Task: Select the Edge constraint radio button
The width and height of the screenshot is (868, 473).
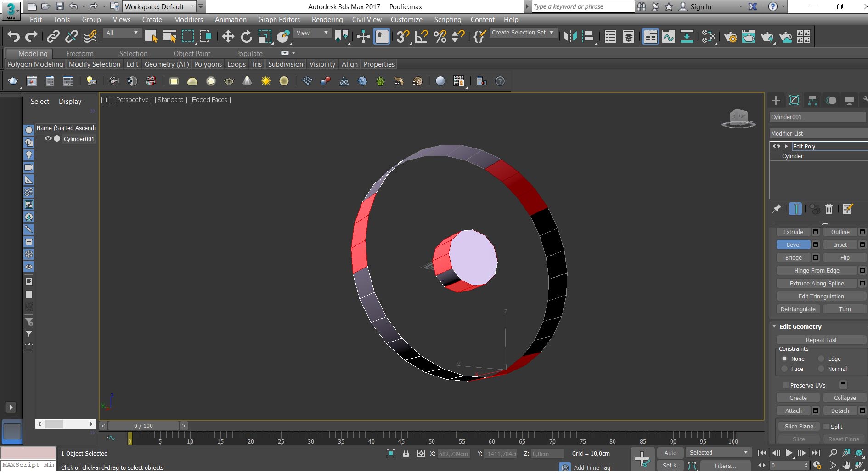Action: 821,359
